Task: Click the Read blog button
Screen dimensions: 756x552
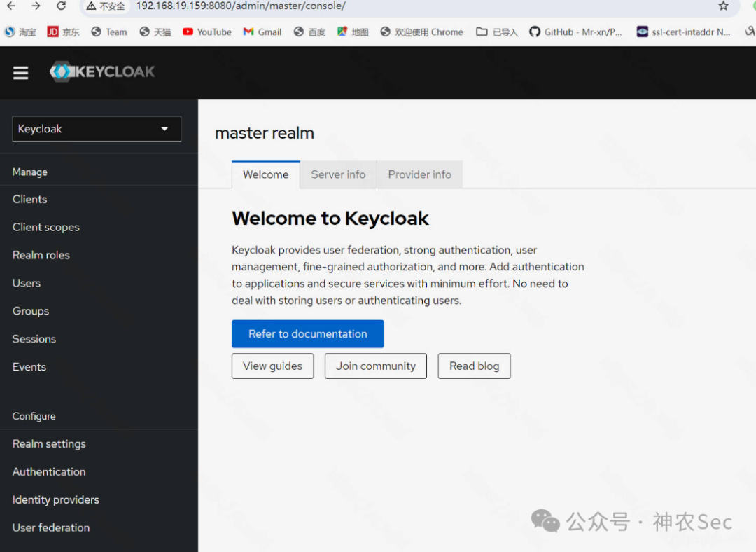Action: pos(474,366)
